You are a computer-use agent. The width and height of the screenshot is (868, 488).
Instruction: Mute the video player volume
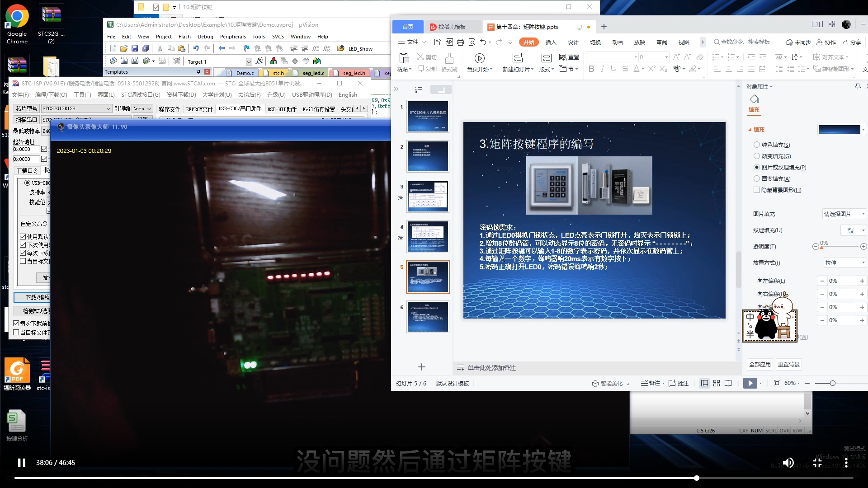click(x=788, y=462)
